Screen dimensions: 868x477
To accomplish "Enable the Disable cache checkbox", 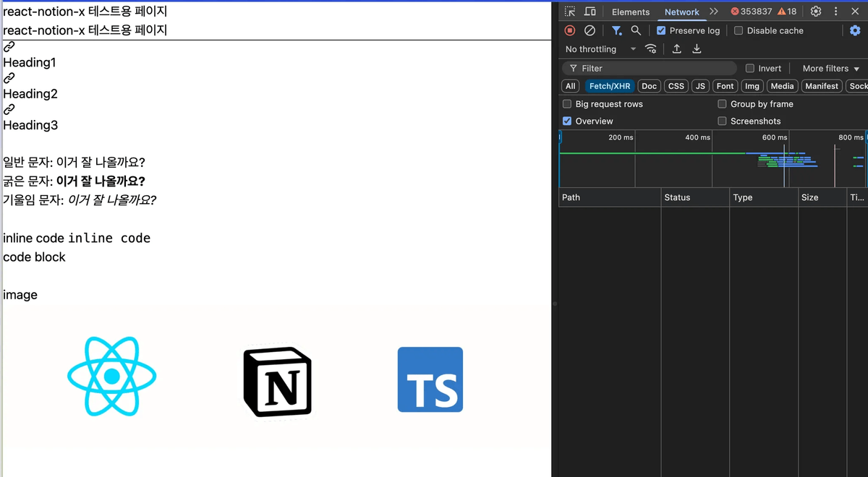I will (x=739, y=30).
